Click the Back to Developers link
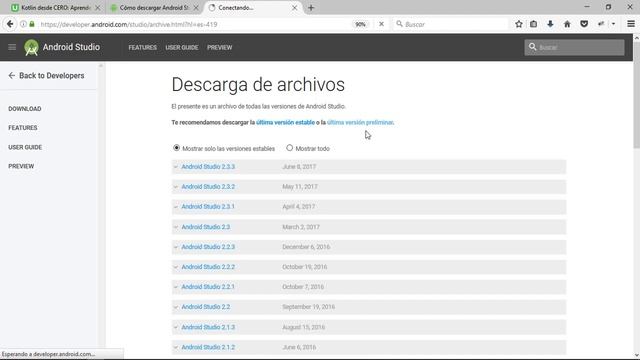 (51, 76)
